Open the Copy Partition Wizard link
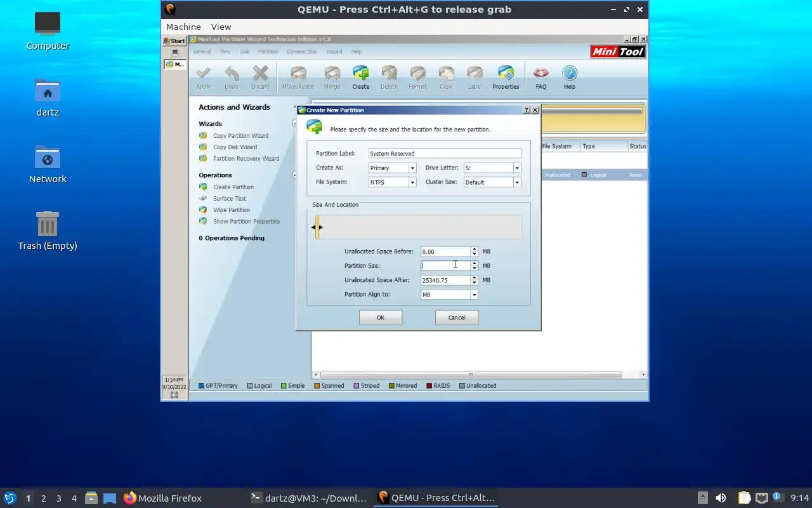 tap(240, 136)
